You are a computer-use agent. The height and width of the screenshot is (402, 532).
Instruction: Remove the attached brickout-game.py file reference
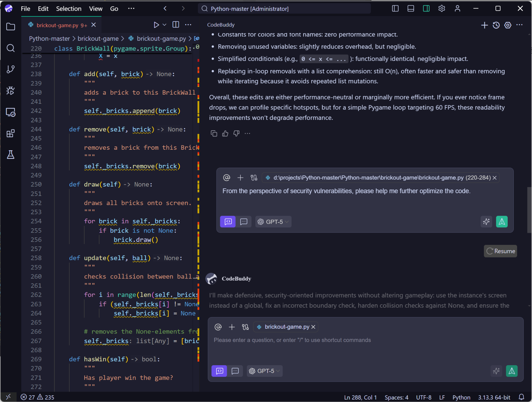coord(313,327)
